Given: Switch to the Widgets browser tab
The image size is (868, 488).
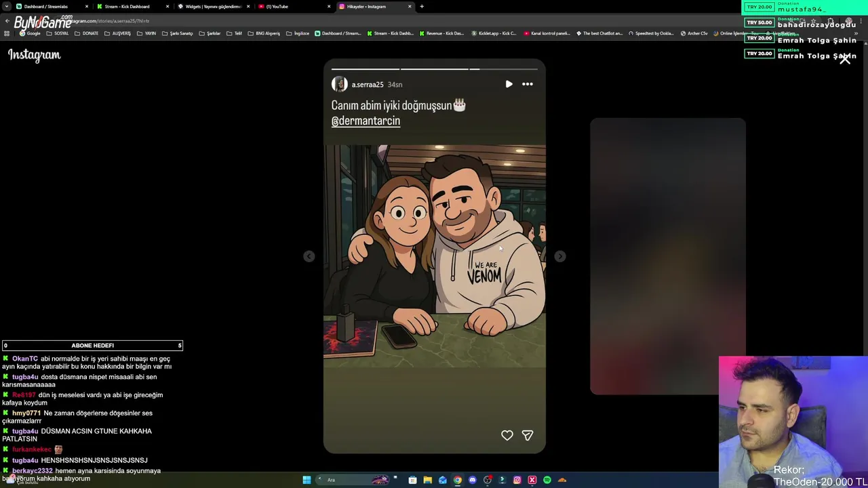Looking at the screenshot, I should [x=213, y=7].
